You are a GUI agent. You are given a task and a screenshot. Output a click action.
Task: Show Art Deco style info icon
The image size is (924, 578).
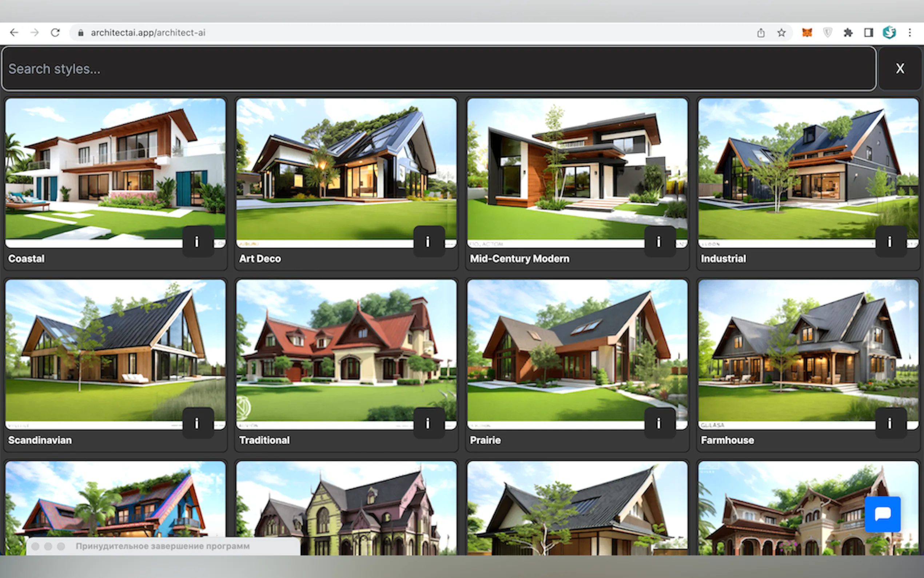428,241
